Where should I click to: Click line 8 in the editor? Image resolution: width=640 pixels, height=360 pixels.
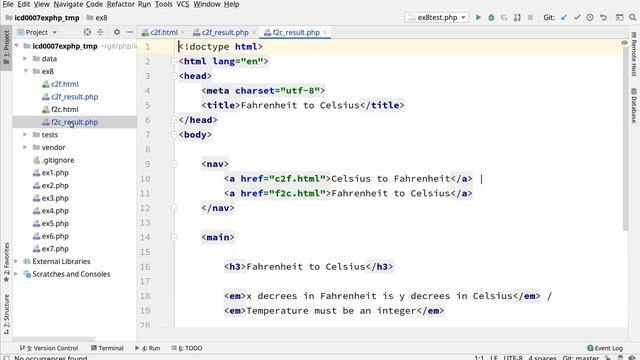coord(400,149)
